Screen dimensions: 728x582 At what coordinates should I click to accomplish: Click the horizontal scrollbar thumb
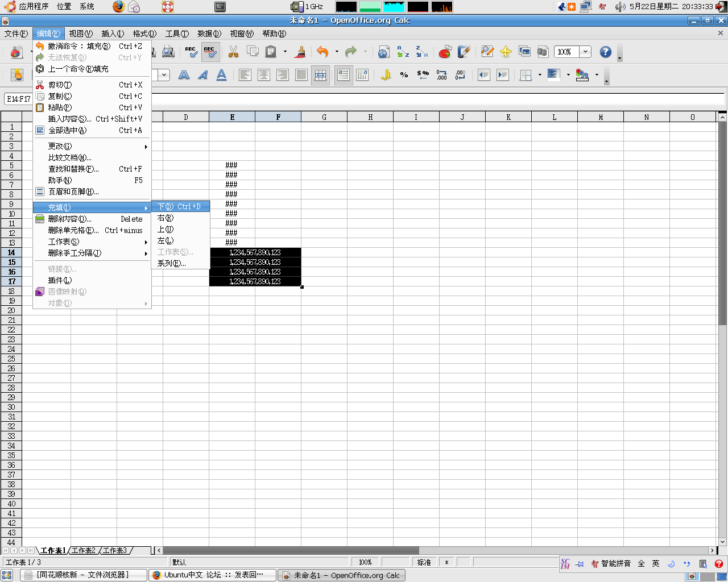(291, 550)
